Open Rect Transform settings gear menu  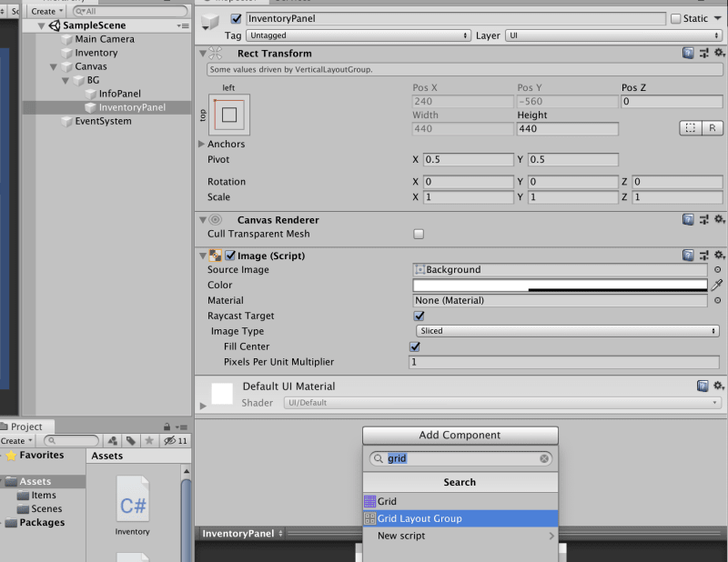point(719,53)
